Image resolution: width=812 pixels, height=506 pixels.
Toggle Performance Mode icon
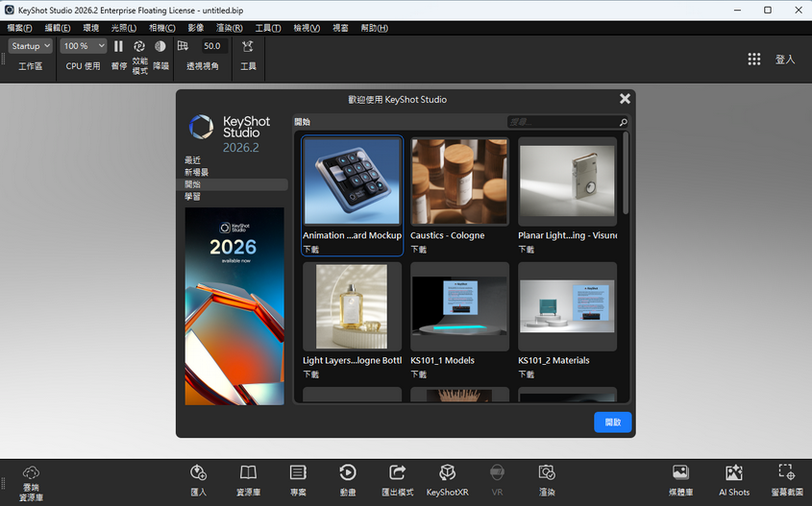(x=139, y=46)
